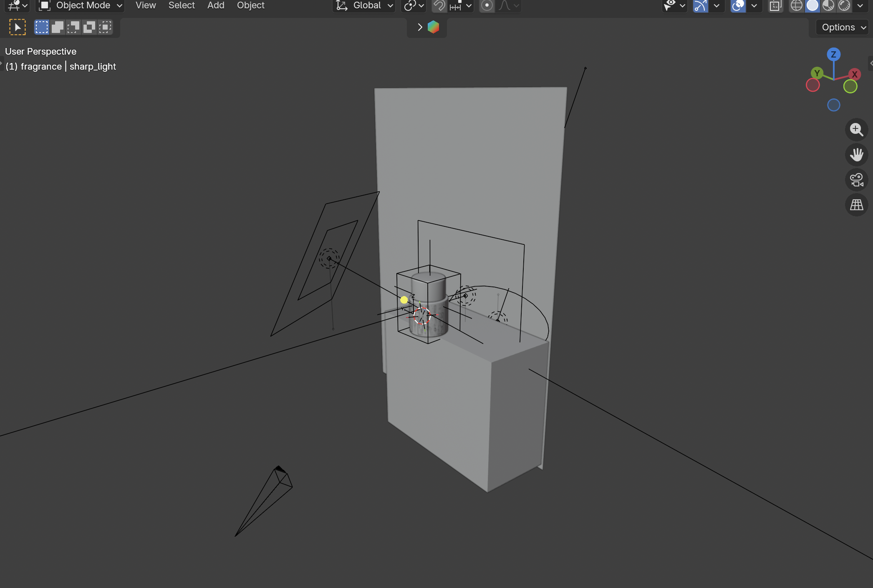The height and width of the screenshot is (588, 873).
Task: Open the View menu
Action: click(146, 5)
